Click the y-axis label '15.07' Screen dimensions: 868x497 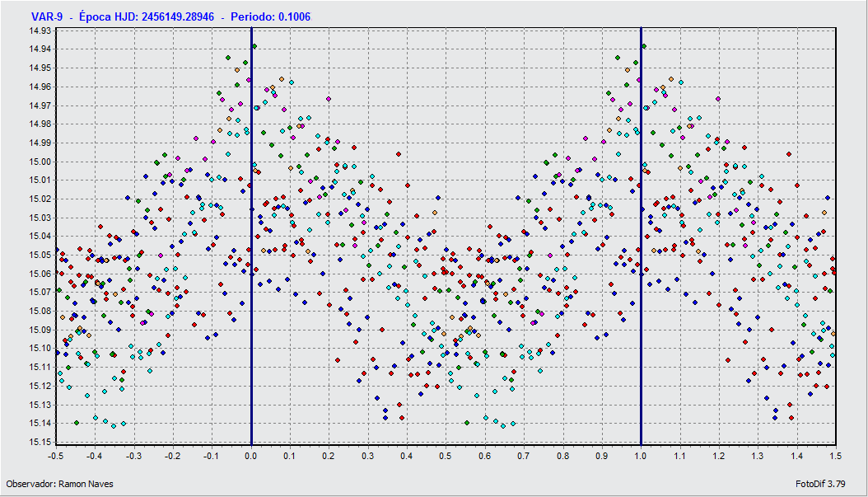click(40, 292)
